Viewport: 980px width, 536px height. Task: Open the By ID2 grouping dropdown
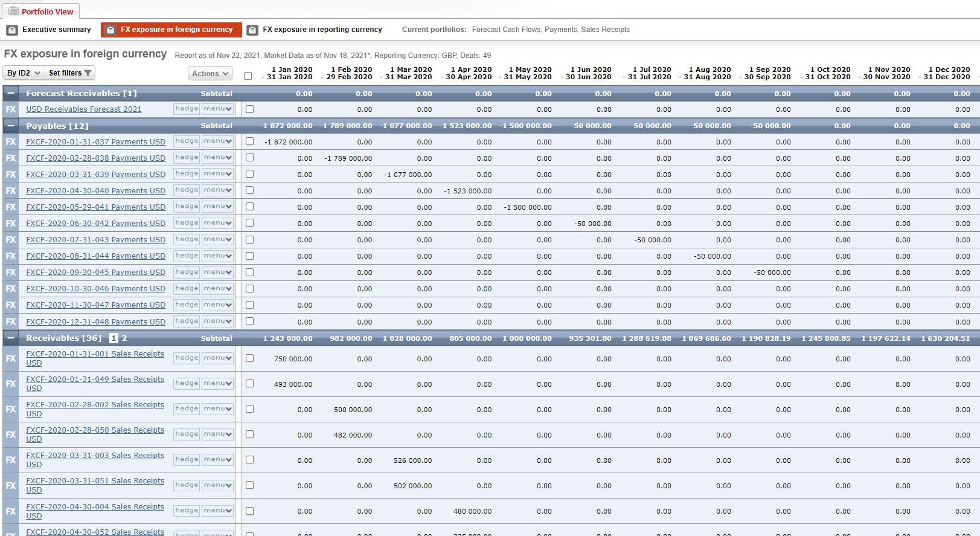pyautogui.click(x=24, y=73)
